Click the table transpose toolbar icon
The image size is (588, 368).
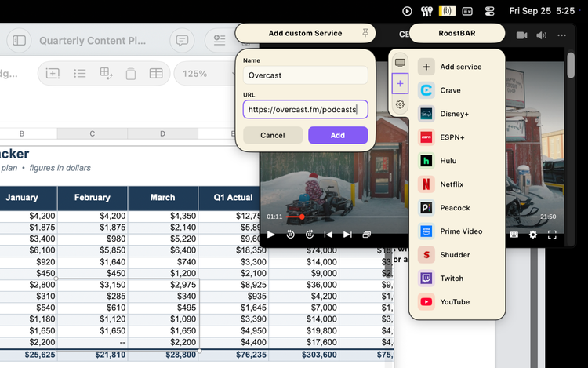pyautogui.click(x=106, y=74)
